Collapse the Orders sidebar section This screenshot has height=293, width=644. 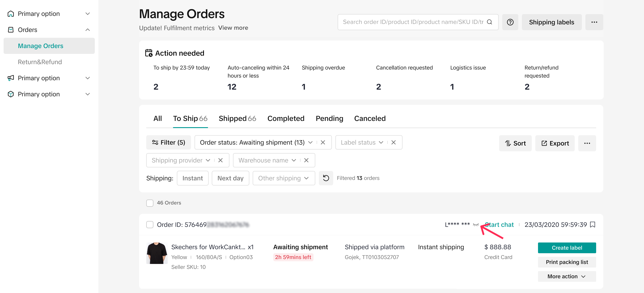tap(87, 30)
